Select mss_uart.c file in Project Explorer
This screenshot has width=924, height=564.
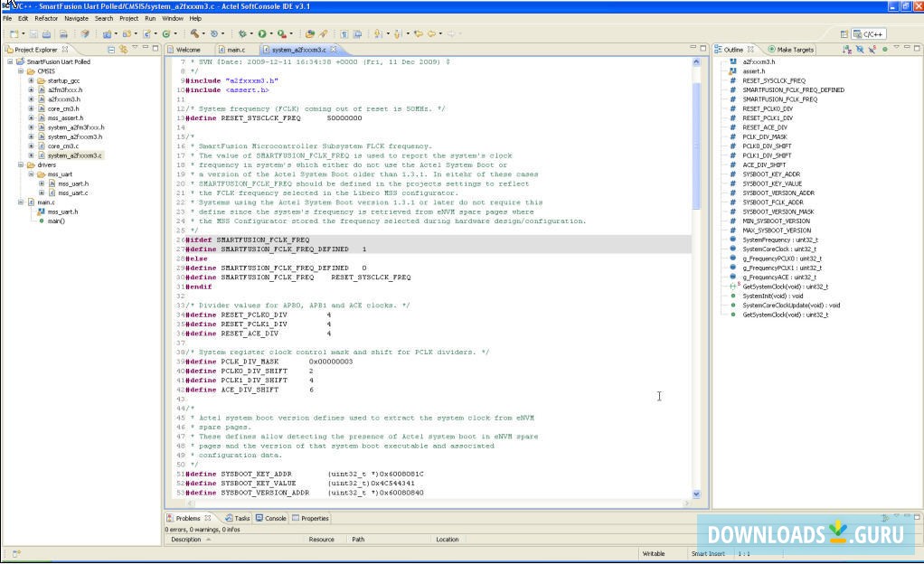click(72, 193)
